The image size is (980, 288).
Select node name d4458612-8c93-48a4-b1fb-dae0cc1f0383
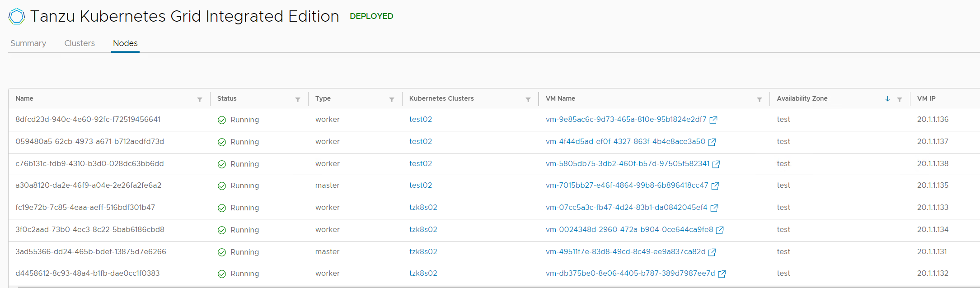[88, 273]
